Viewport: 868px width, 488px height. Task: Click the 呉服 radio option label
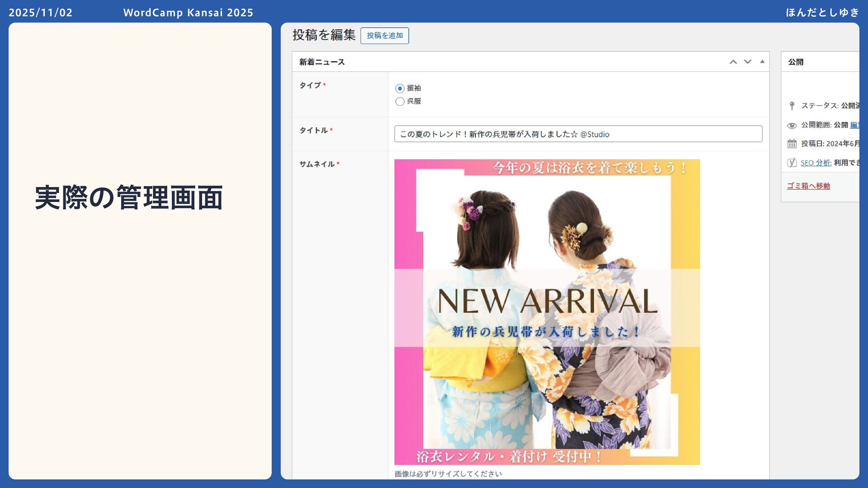point(414,101)
